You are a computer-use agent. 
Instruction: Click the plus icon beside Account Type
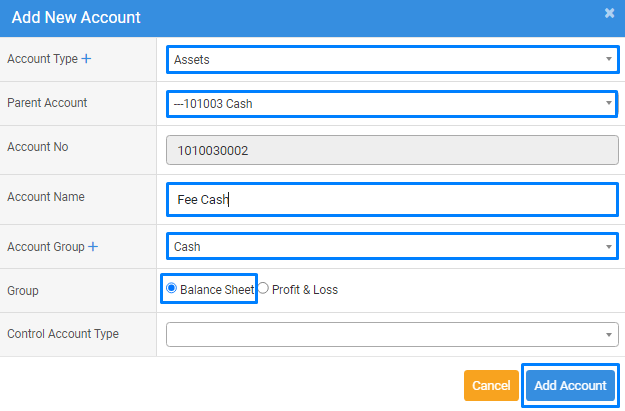86,60
